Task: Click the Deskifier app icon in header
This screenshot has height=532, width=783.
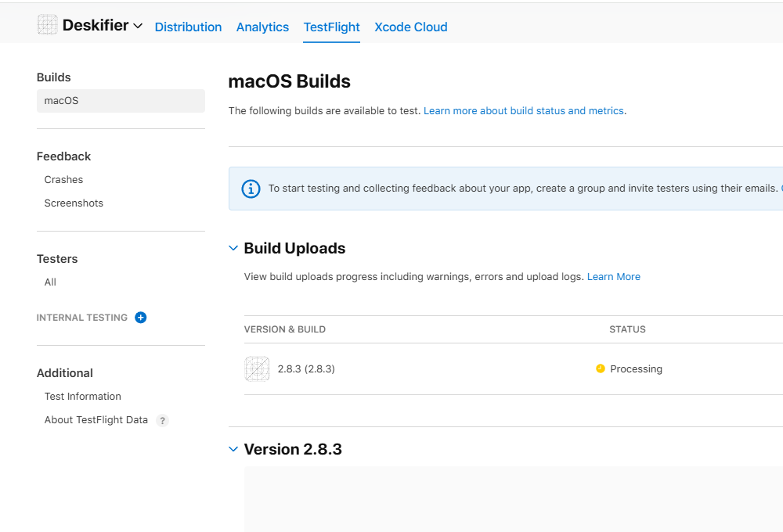Action: click(48, 25)
